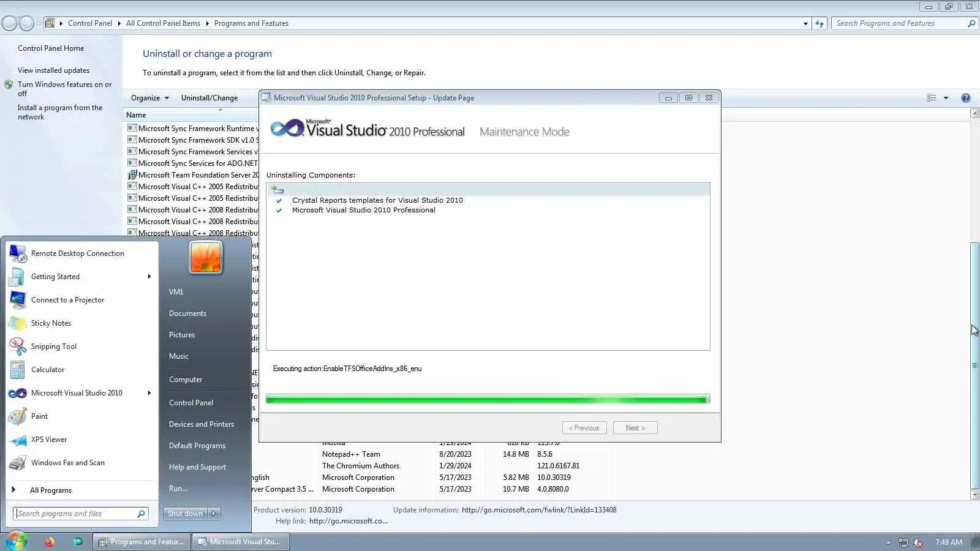This screenshot has width=980, height=551.
Task: Select the Notepad++ Team publisher row
Action: coord(351,454)
